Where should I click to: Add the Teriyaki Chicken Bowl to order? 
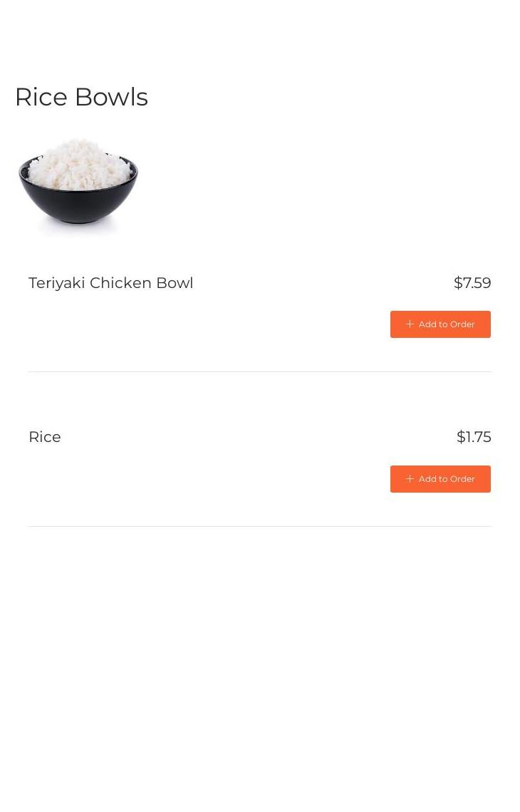(440, 324)
